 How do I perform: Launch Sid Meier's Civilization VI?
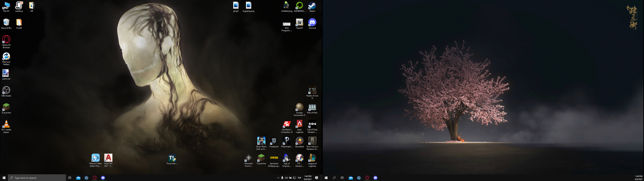point(287,126)
